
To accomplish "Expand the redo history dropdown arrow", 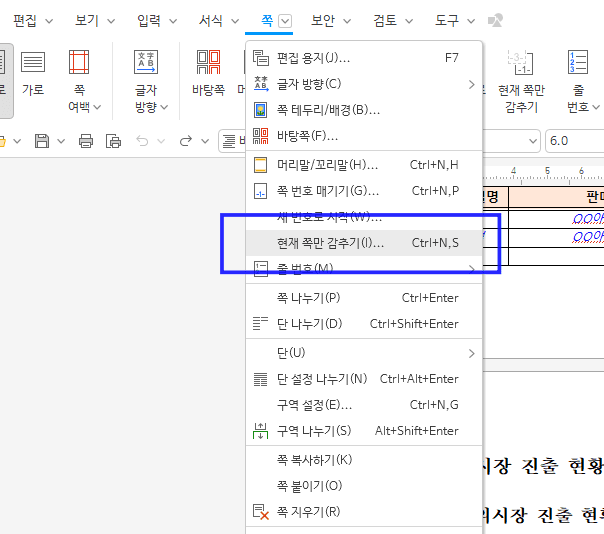I will [x=205, y=141].
